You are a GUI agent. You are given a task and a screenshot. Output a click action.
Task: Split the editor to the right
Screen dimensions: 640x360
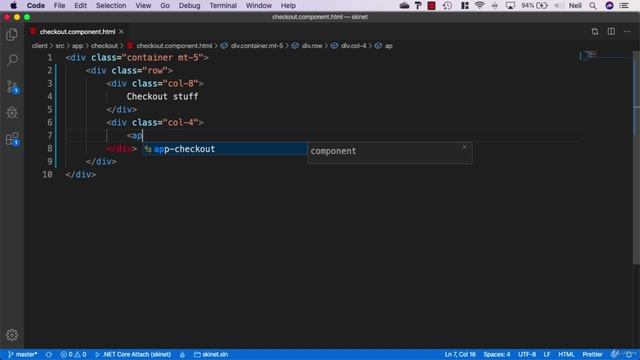click(611, 31)
